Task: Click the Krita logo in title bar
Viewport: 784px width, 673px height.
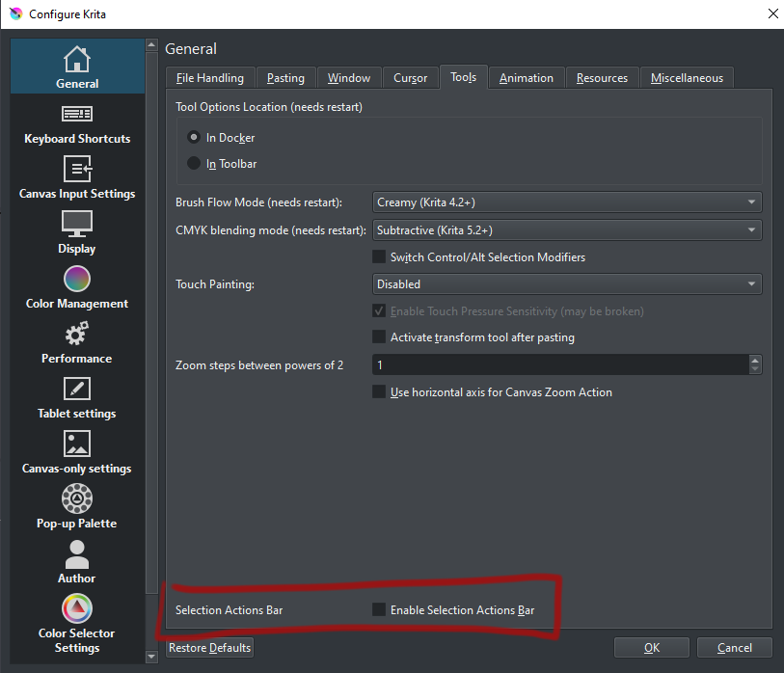Action: click(16, 13)
